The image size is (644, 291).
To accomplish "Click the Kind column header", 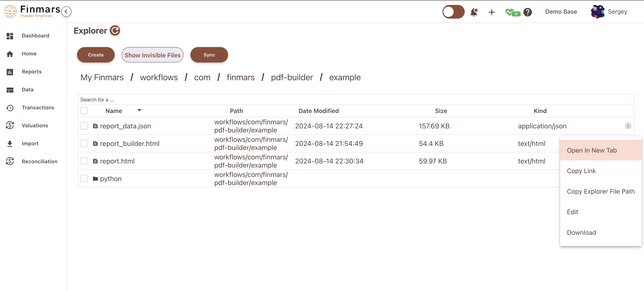I will [x=540, y=111].
